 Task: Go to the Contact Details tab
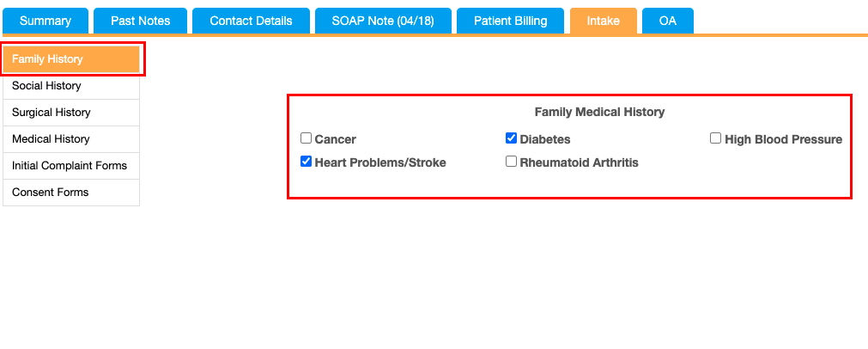click(251, 21)
